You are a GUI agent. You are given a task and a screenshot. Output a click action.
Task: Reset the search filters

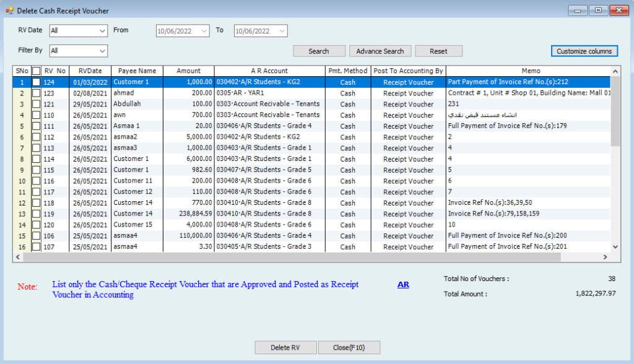438,51
